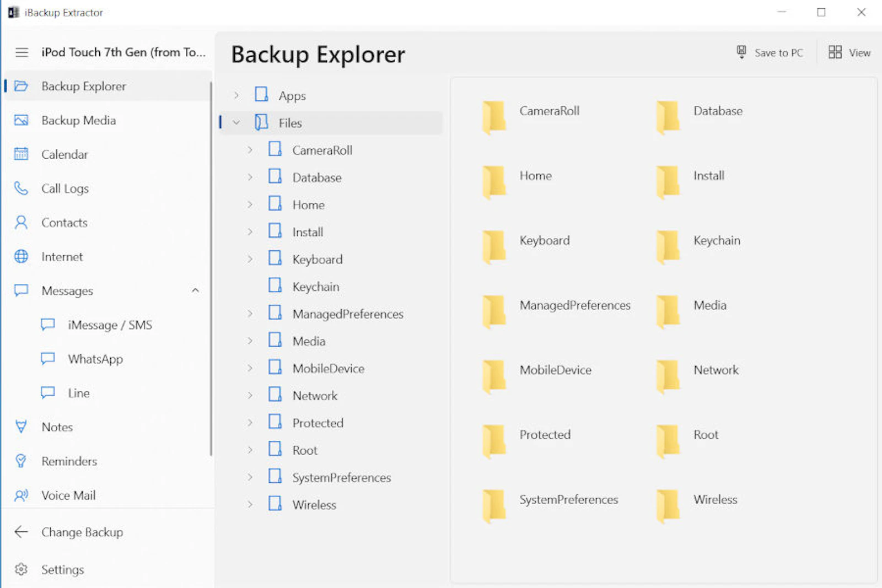The width and height of the screenshot is (882, 588).
Task: Tick the Database checkbox in tree
Action: coord(275,177)
